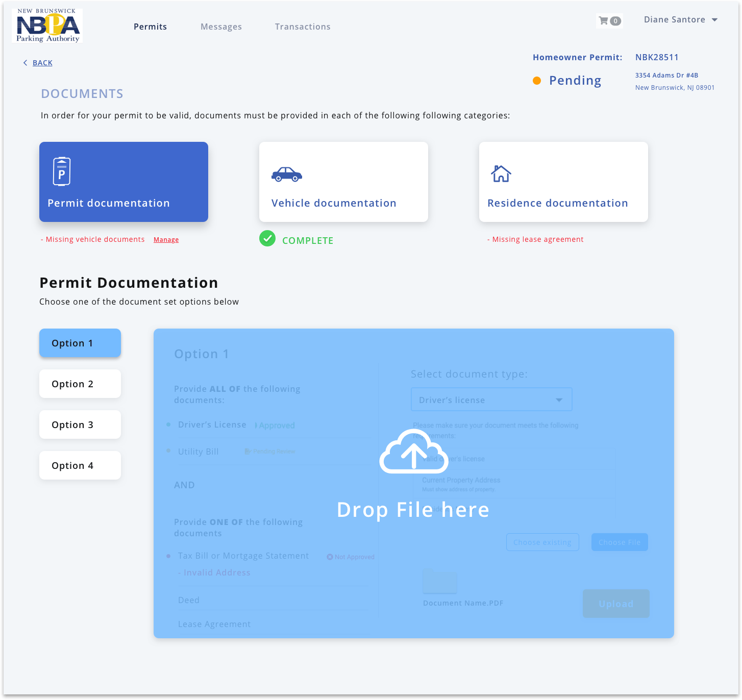Click the car icon on Vehicle documentation
The image size is (742, 700).
point(286,174)
